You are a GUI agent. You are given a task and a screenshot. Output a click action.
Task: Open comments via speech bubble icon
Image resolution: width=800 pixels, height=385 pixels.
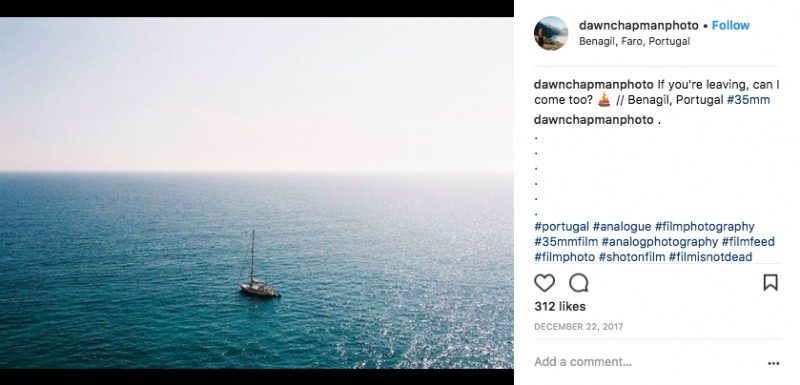579,283
